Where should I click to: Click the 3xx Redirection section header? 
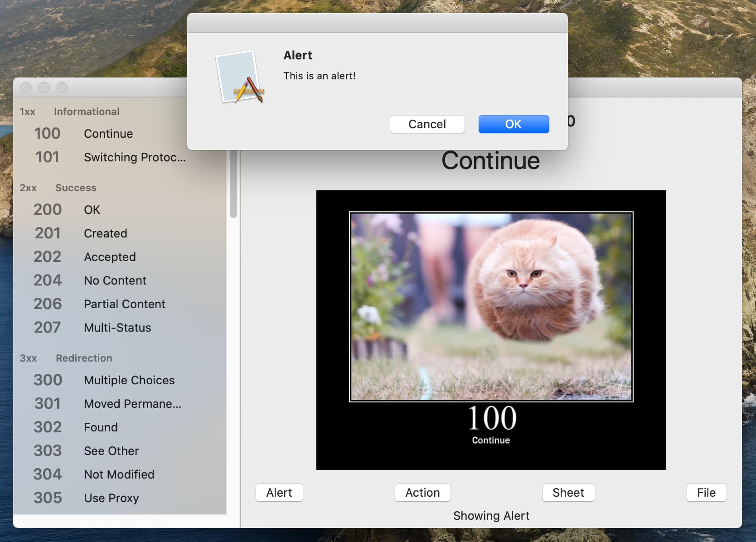pos(66,358)
